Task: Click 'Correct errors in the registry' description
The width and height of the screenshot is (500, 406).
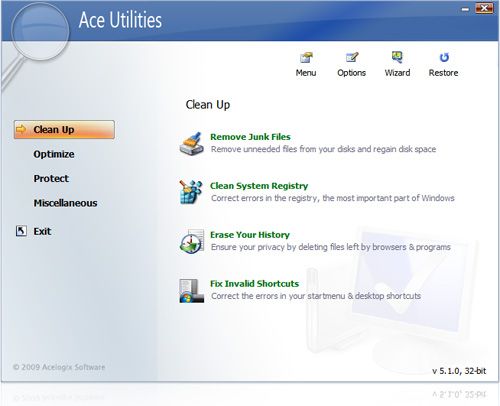Action: click(x=333, y=198)
